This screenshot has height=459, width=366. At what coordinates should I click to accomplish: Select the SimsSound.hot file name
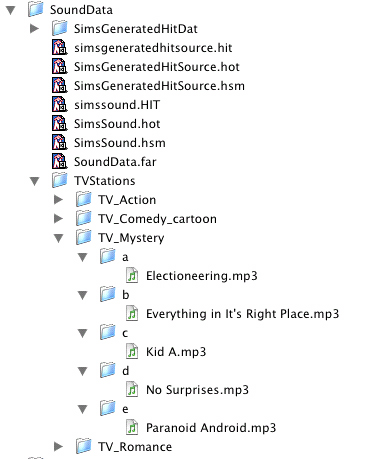pyautogui.click(x=117, y=124)
